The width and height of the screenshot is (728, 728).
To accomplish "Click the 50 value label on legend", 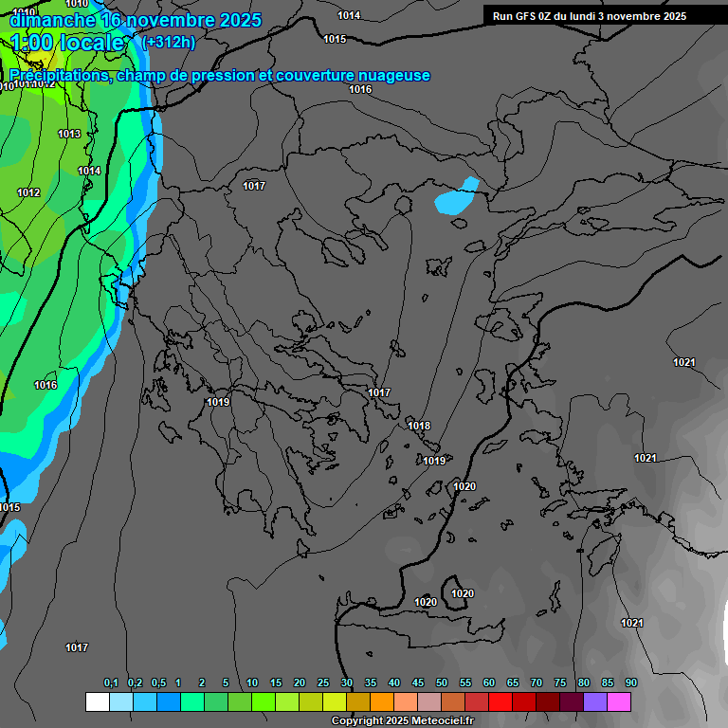I will pyautogui.click(x=441, y=682).
